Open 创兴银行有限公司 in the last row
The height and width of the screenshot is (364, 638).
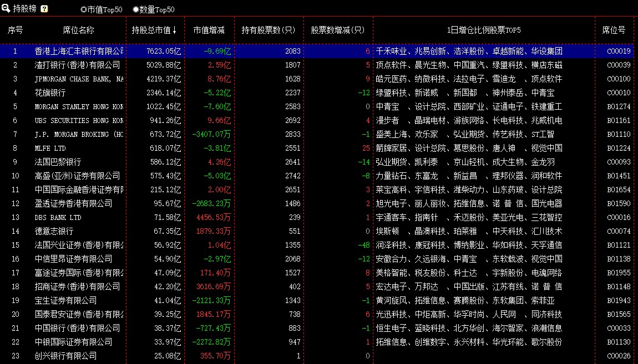pyautogui.click(x=65, y=356)
